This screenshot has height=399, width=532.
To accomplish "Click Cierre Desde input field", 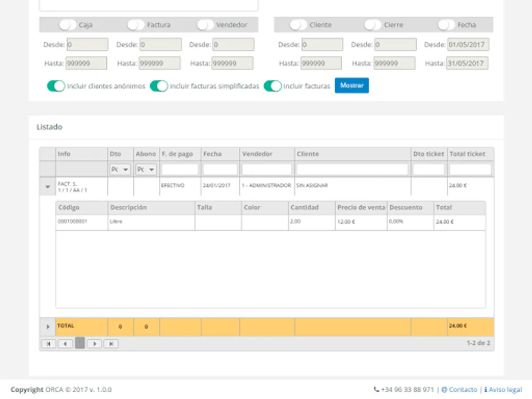I will click(x=395, y=44).
